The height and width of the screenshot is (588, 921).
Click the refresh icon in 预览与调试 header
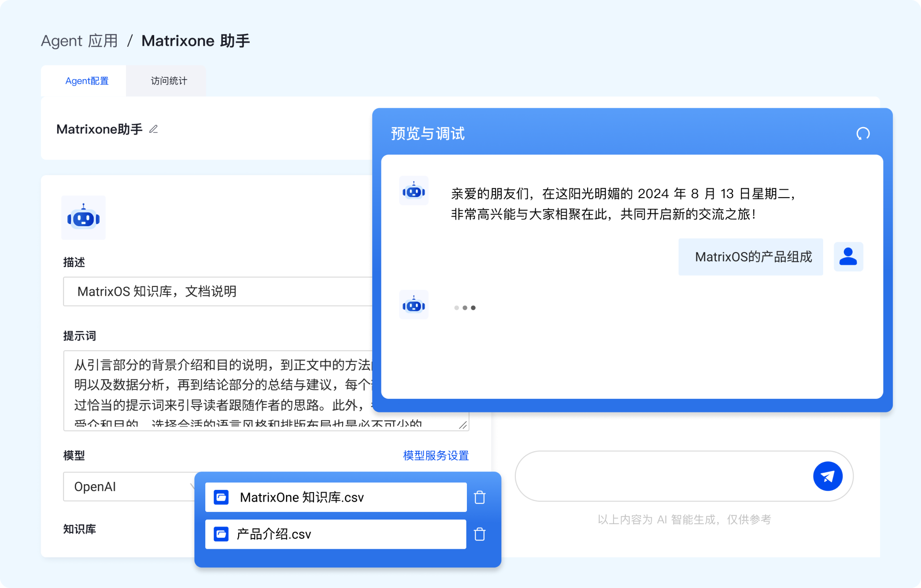pos(863,133)
